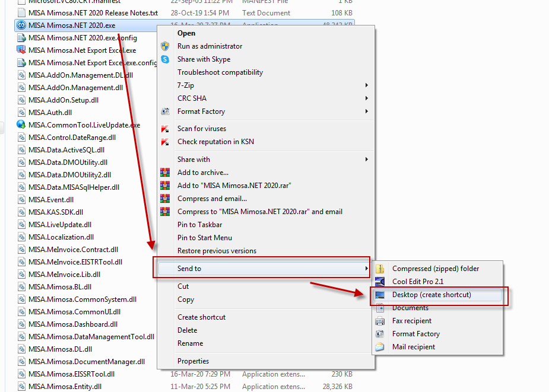
Task: Click the Kaspersky icon beside Scan for viruses
Action: (165, 129)
